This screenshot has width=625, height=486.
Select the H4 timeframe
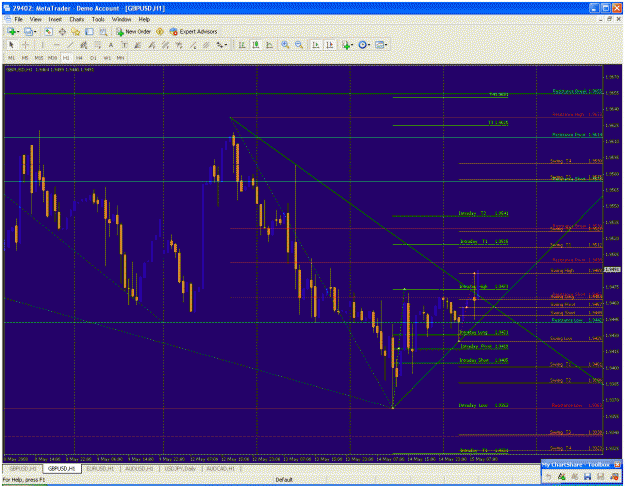pyautogui.click(x=79, y=58)
